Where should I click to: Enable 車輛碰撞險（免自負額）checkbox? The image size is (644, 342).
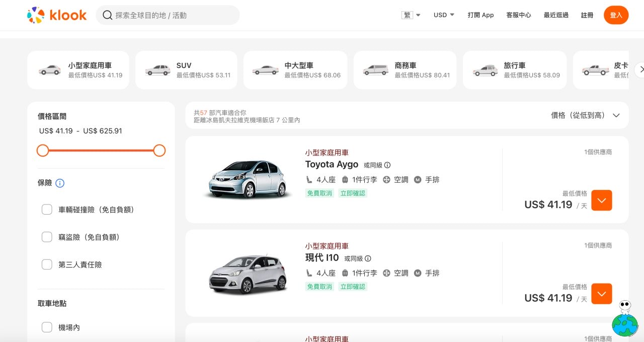point(47,210)
